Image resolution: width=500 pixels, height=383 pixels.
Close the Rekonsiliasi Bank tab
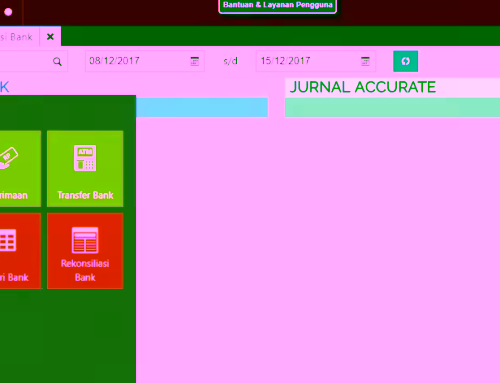coord(50,37)
